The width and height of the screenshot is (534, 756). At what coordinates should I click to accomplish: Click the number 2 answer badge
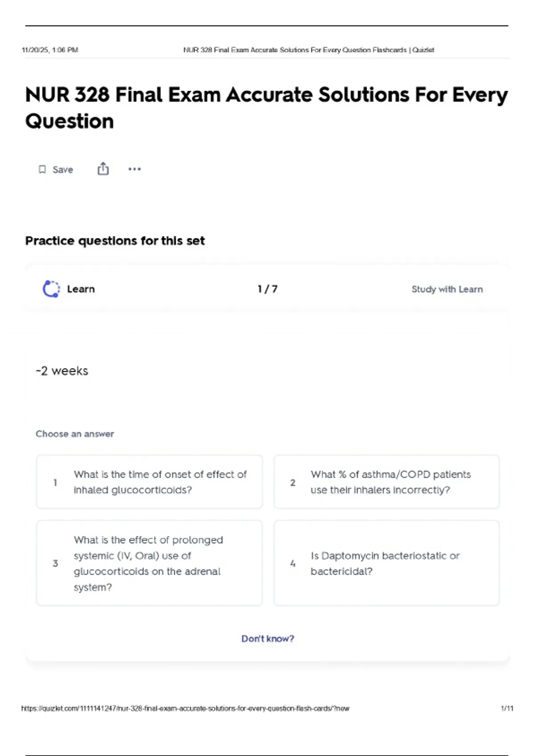pyautogui.click(x=292, y=483)
